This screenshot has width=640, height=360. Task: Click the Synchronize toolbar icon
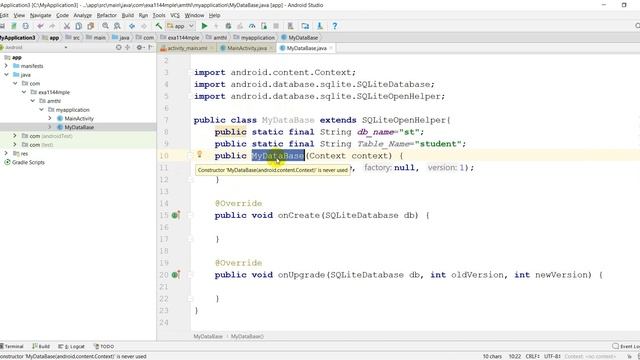pyautogui.click(x=26, y=26)
